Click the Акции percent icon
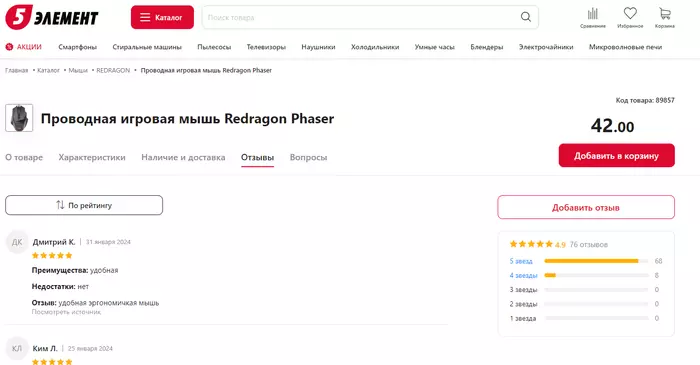 click(9, 46)
